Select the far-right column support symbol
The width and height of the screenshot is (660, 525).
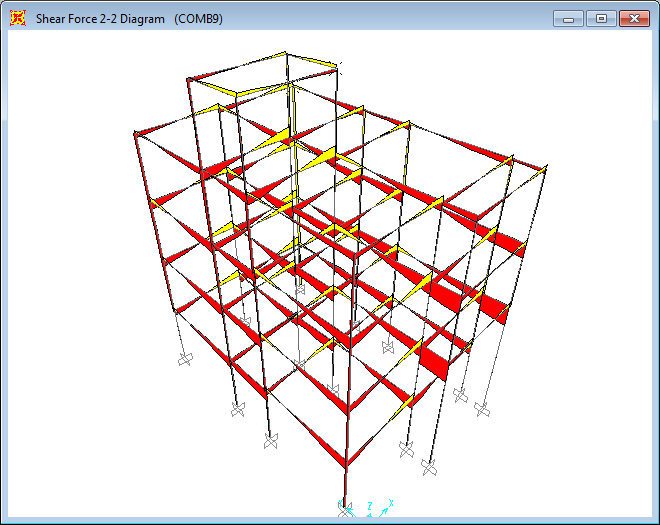point(482,410)
